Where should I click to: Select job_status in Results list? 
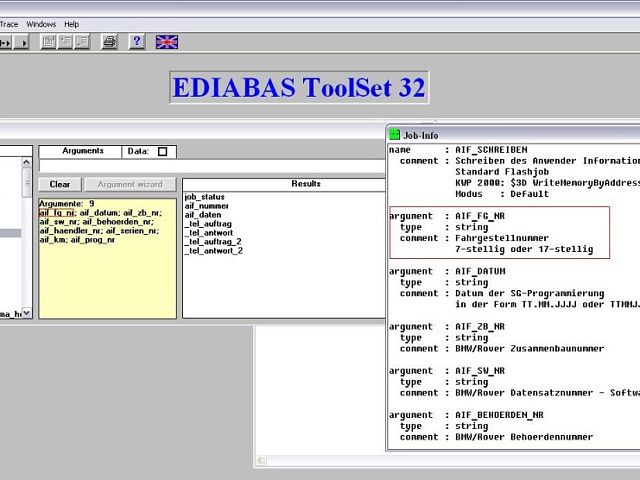pos(204,197)
